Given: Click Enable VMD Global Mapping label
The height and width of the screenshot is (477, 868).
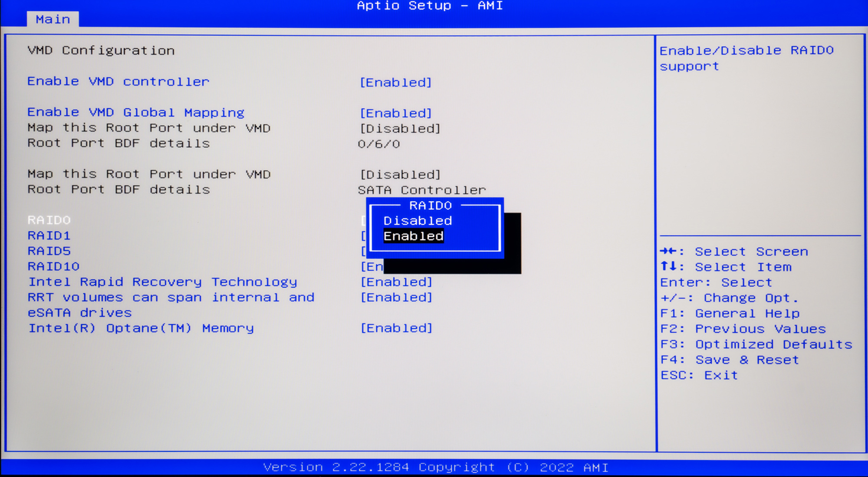Looking at the screenshot, I should click(x=136, y=113).
